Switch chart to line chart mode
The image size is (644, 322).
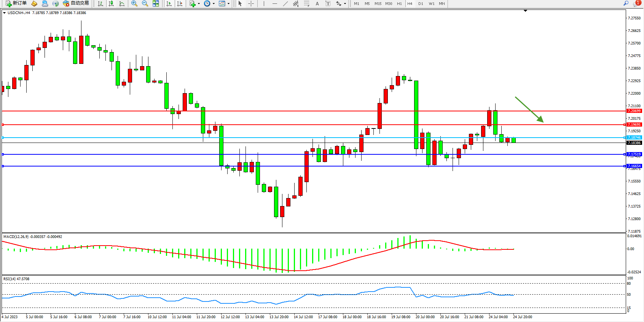pyautogui.click(x=122, y=3)
